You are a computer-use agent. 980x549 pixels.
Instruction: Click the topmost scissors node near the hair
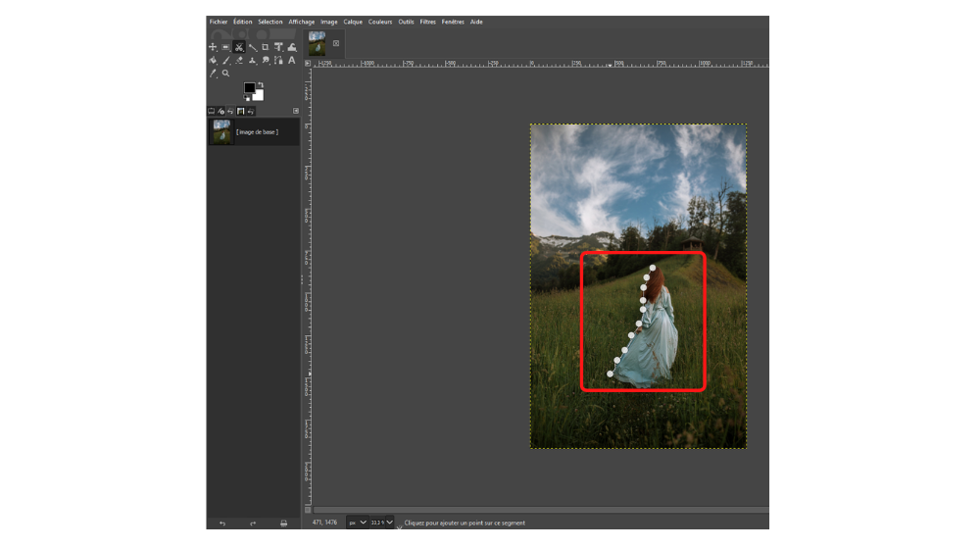click(x=653, y=268)
